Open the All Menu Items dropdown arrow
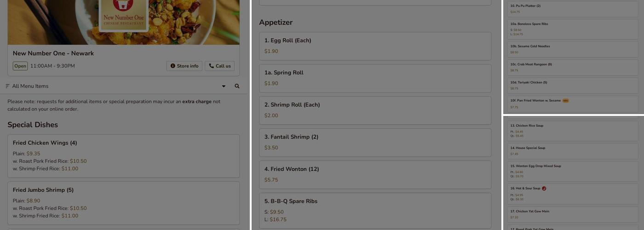The image size is (644, 230). [x=224, y=86]
